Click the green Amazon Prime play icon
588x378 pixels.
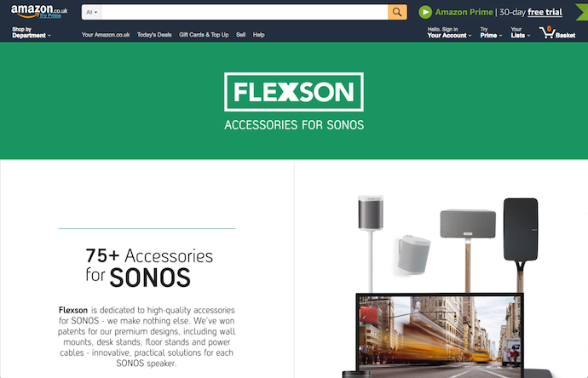pos(425,12)
